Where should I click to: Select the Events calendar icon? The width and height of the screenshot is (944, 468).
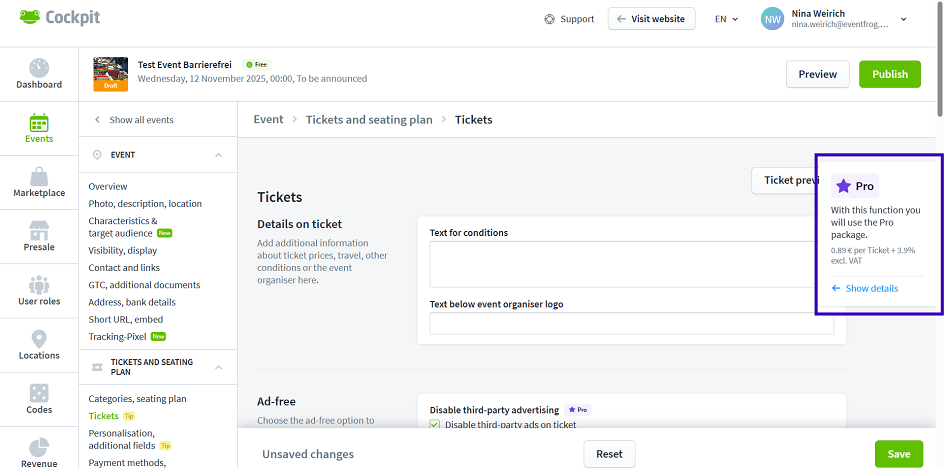[39, 124]
